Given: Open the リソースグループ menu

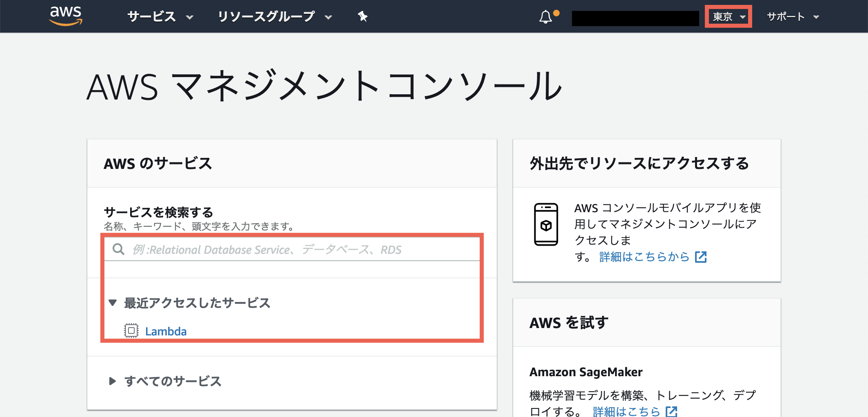Looking at the screenshot, I should 275,17.
